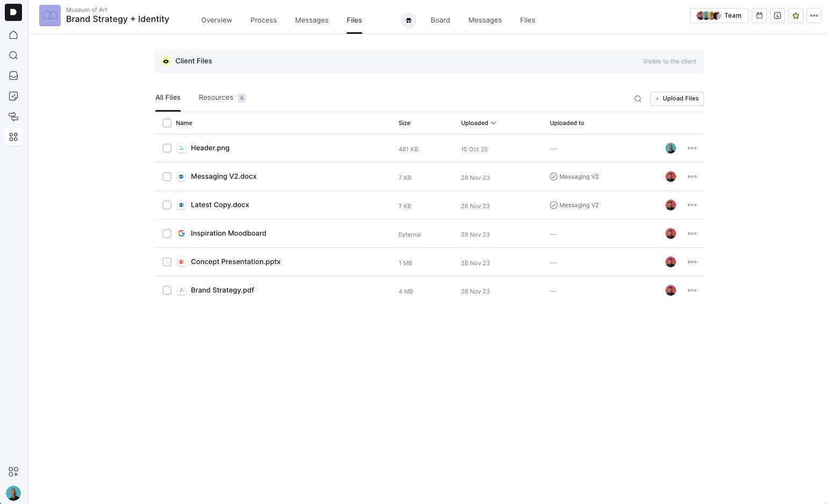This screenshot has width=827, height=504.
Task: Open more options for Messaging V2.docx
Action: point(692,177)
